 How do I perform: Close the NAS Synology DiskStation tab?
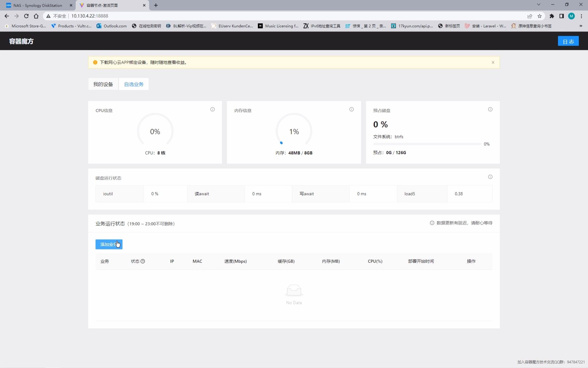pyautogui.click(x=71, y=5)
